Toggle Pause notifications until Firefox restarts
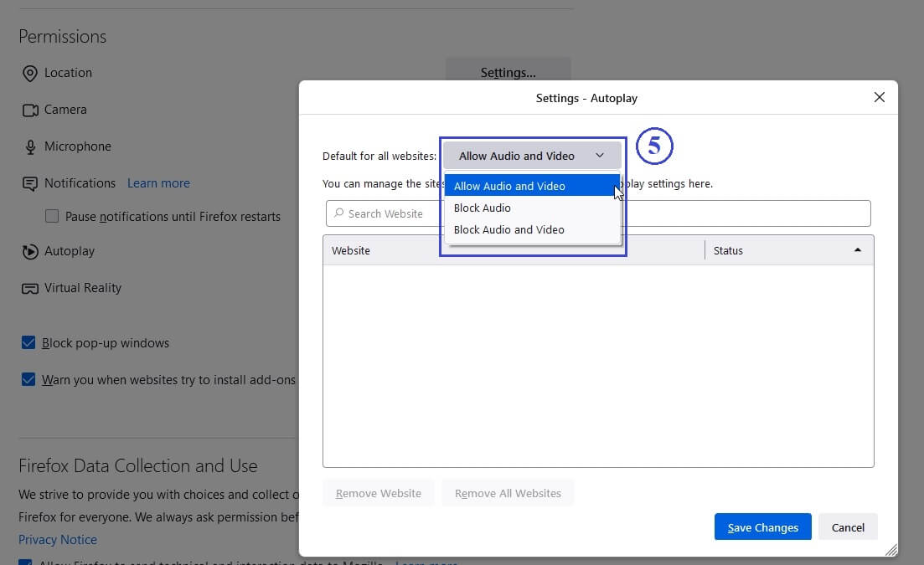This screenshot has height=565, width=924. [x=52, y=216]
